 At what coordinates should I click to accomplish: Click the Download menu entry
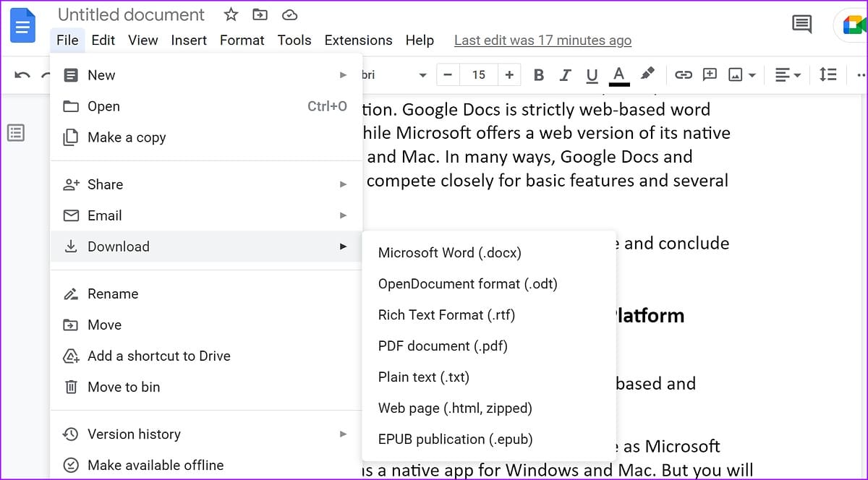click(x=206, y=247)
